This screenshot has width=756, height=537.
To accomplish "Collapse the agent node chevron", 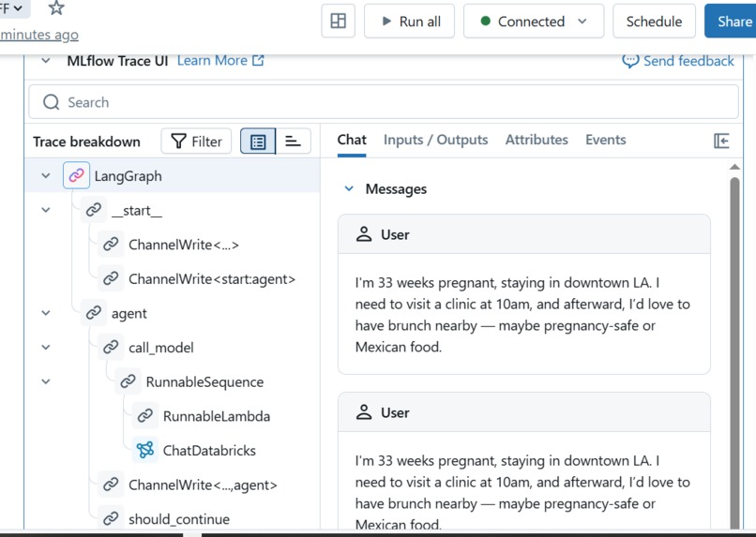I will (x=46, y=313).
